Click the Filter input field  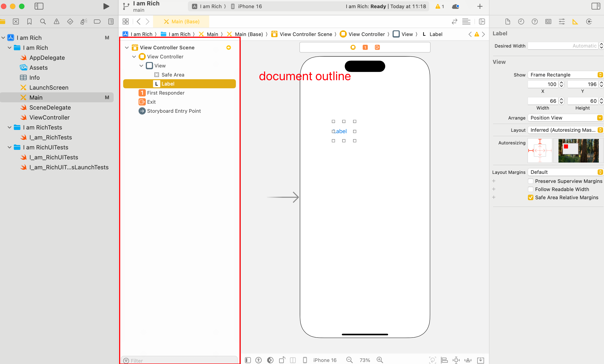click(180, 360)
